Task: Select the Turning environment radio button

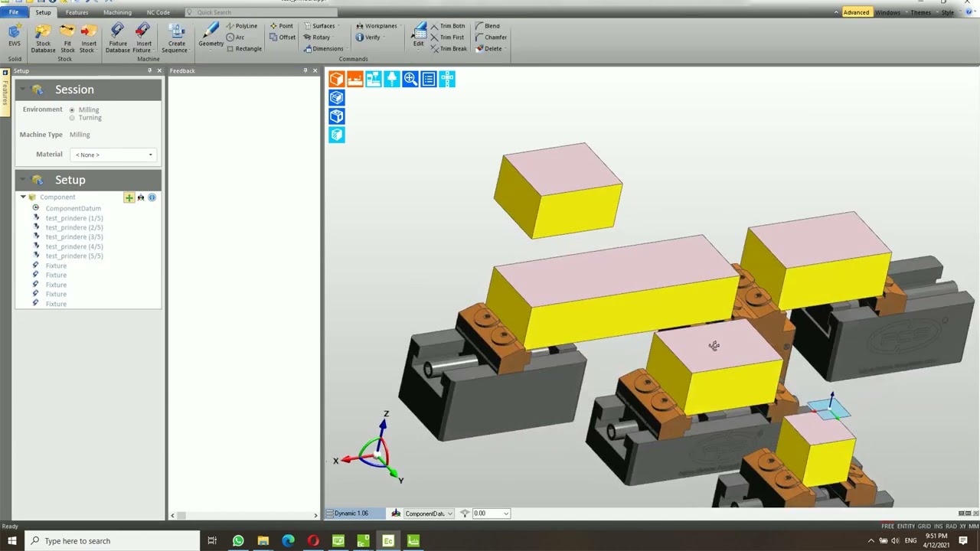Action: click(72, 118)
